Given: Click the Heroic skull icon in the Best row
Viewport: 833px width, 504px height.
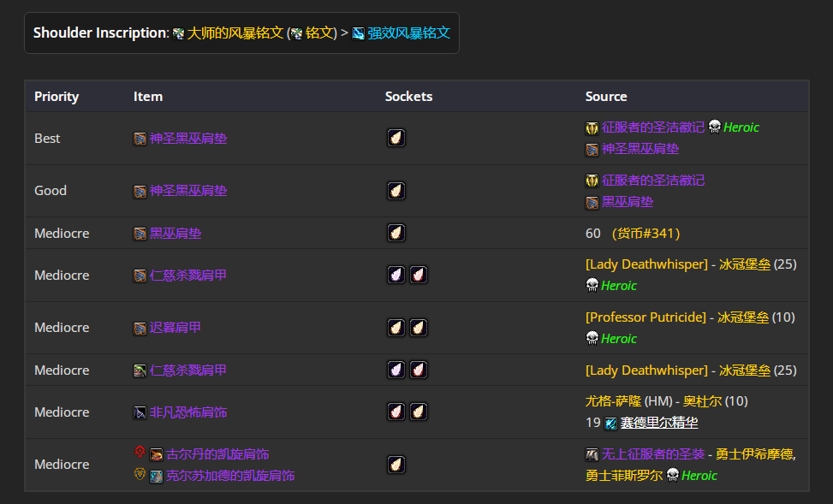Looking at the screenshot, I should [x=713, y=127].
